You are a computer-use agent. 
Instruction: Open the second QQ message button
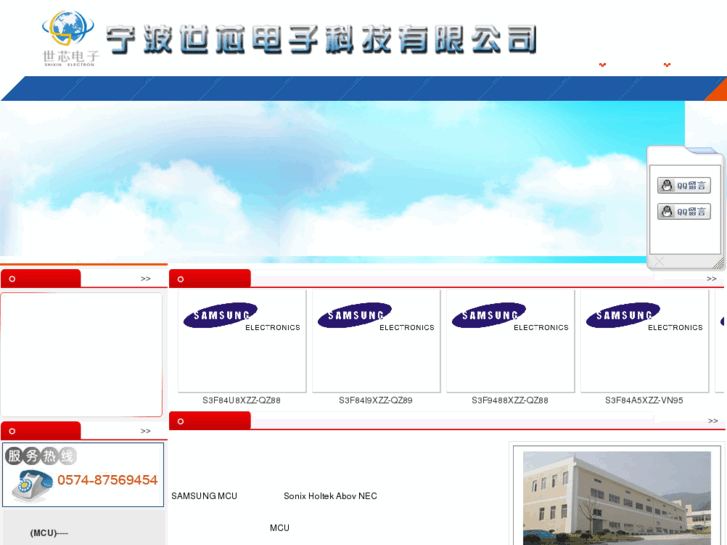point(684,212)
